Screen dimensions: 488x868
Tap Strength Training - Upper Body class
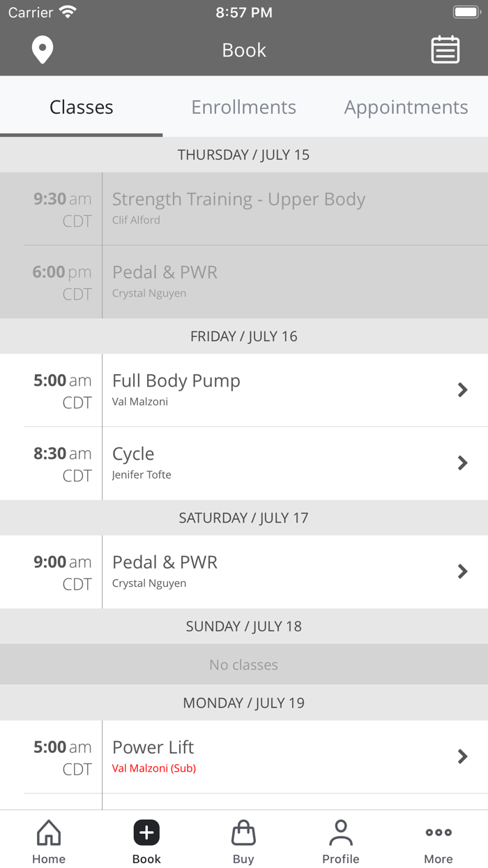coord(238,200)
